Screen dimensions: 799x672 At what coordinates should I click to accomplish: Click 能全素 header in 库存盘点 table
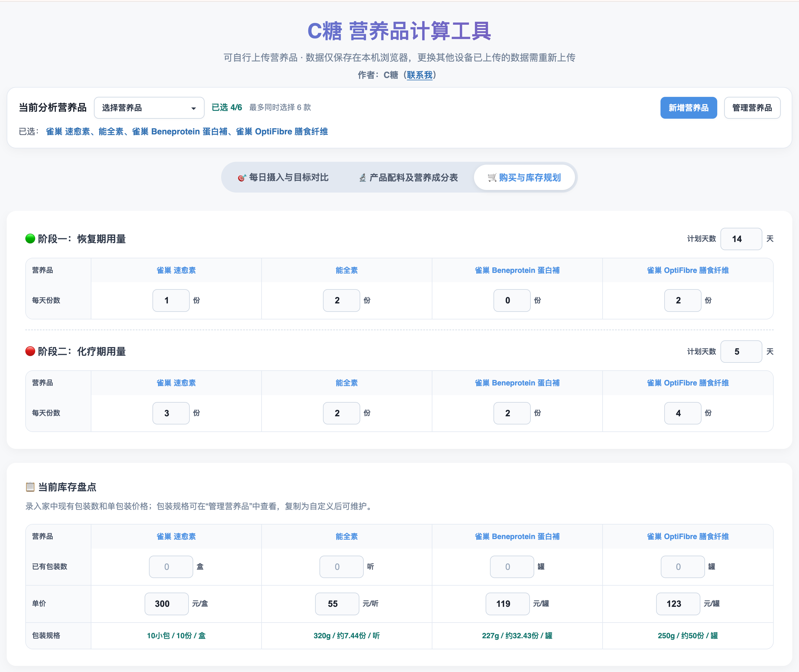coord(346,536)
